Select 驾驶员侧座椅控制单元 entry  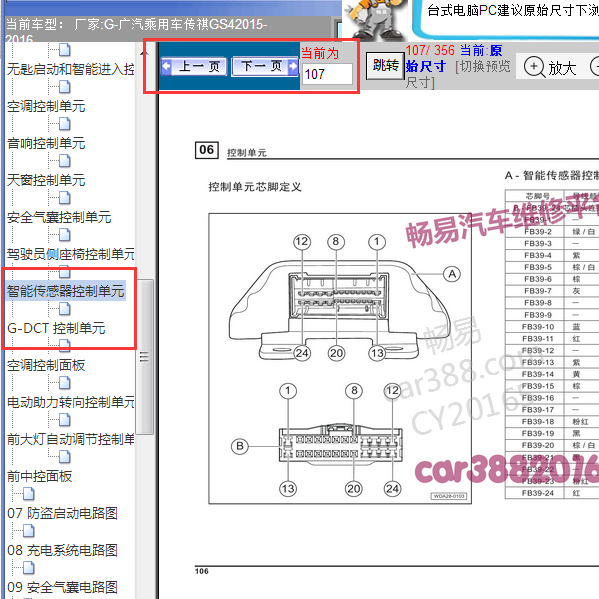(71, 254)
